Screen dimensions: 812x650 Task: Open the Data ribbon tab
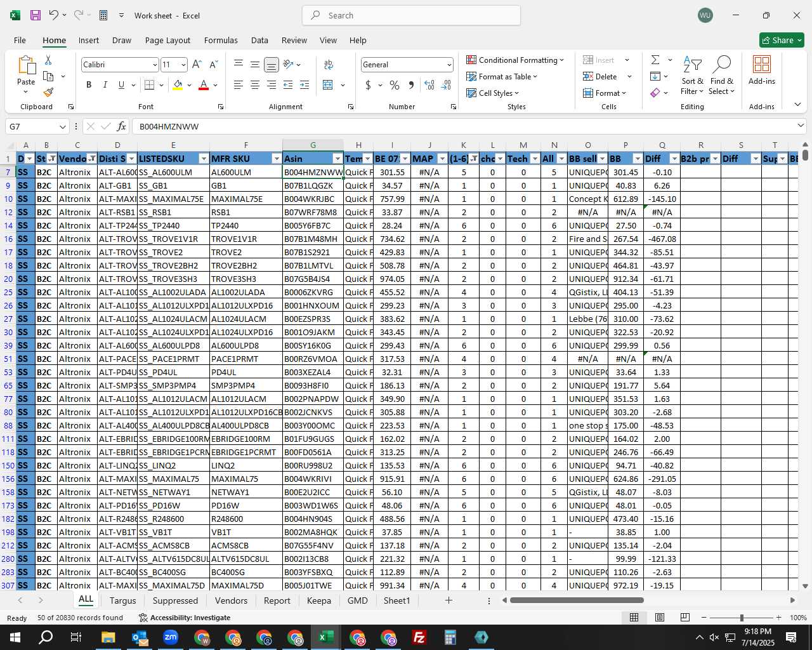(x=259, y=40)
